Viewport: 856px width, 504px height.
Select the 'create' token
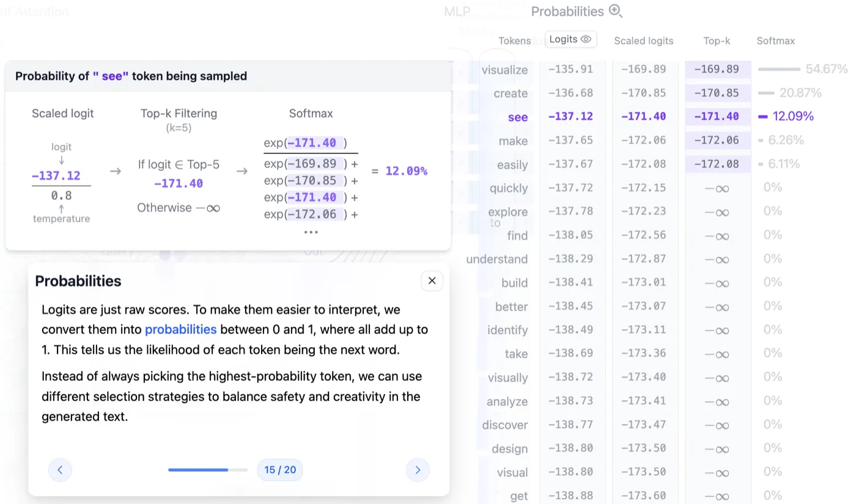coord(511,93)
